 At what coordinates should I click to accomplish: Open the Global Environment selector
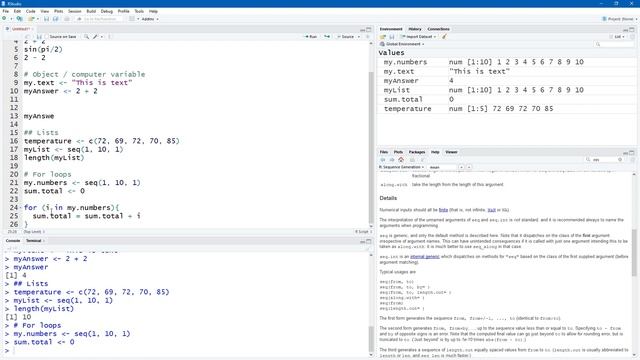[x=402, y=44]
